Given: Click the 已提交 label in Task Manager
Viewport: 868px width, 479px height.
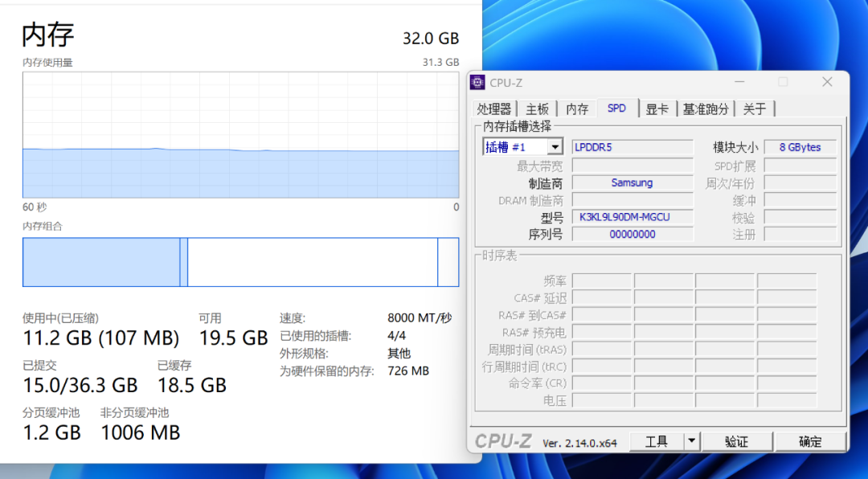Looking at the screenshot, I should (39, 366).
